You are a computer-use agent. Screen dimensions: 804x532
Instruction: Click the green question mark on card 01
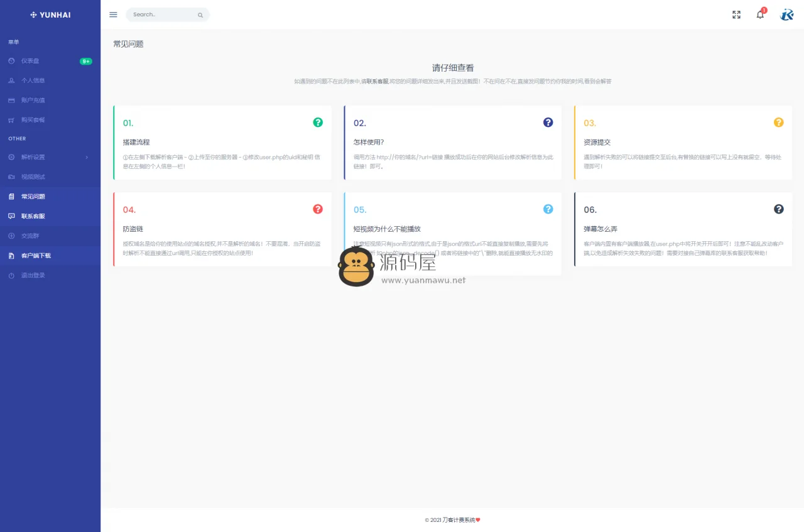coord(318,122)
